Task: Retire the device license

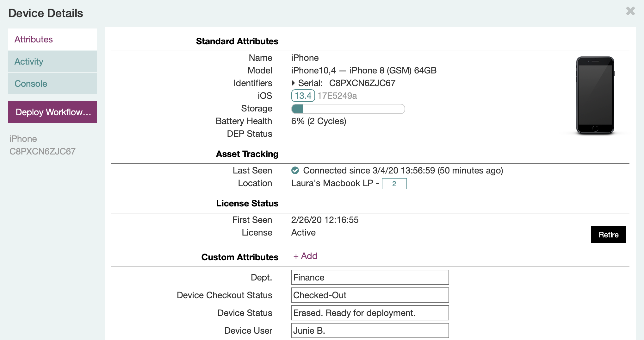Action: pos(609,235)
